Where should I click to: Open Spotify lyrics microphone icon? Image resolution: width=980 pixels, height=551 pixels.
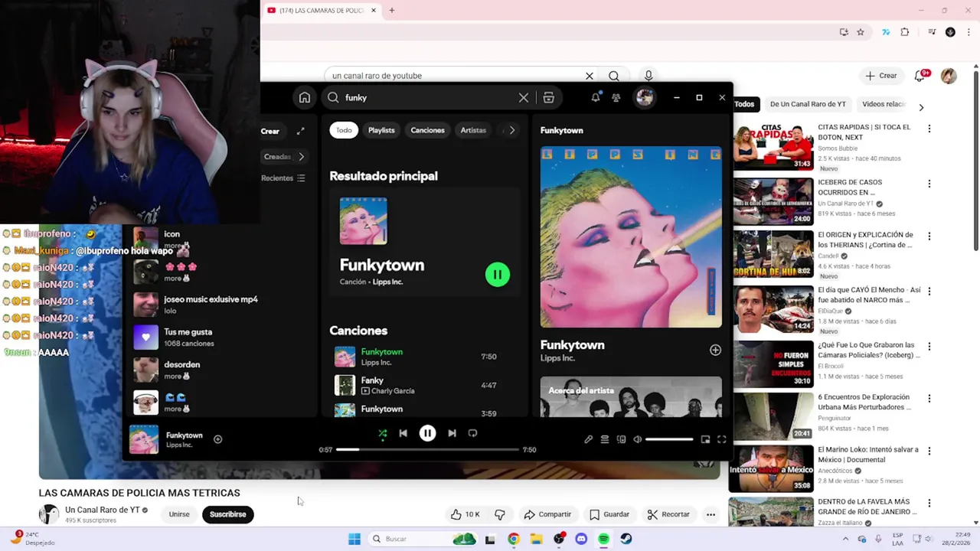pos(588,439)
